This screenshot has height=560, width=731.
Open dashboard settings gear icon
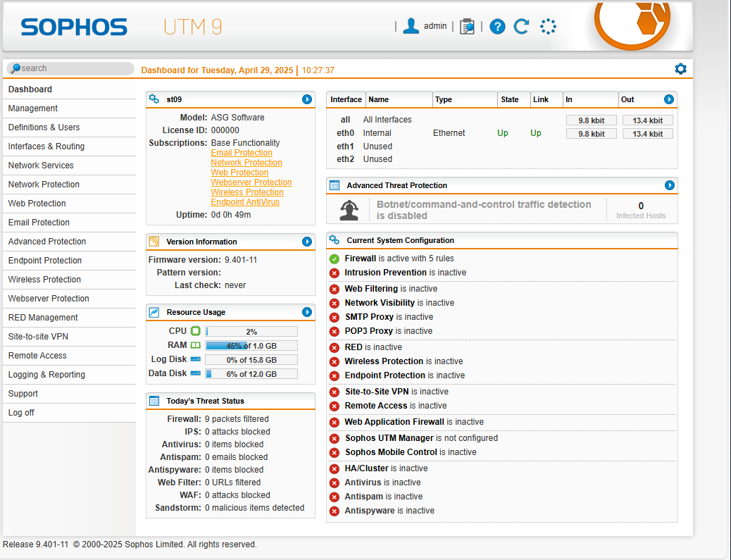pos(681,69)
